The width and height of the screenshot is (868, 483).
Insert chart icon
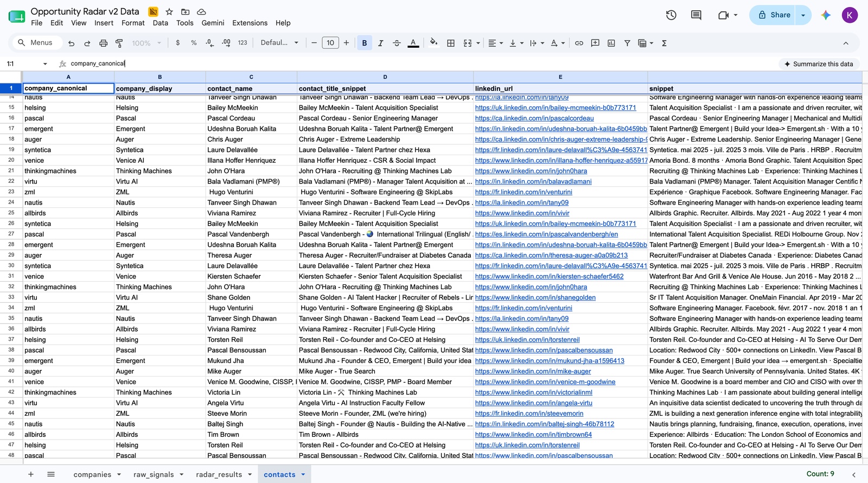point(611,43)
